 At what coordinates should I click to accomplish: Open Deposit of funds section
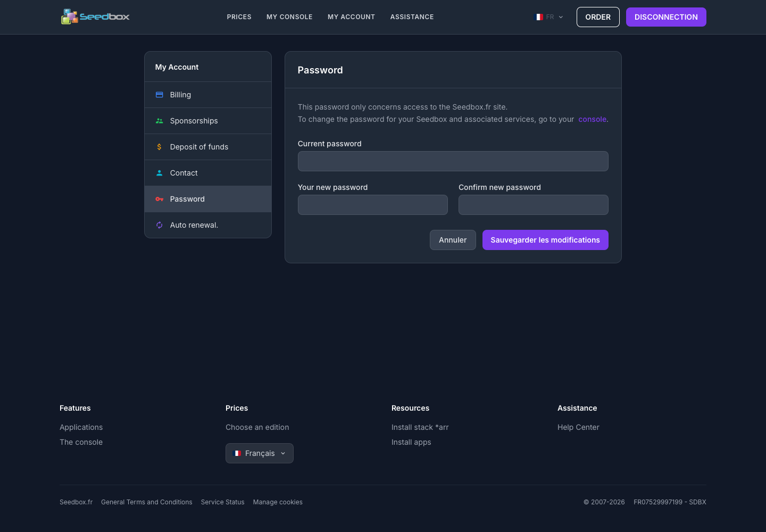(x=208, y=147)
